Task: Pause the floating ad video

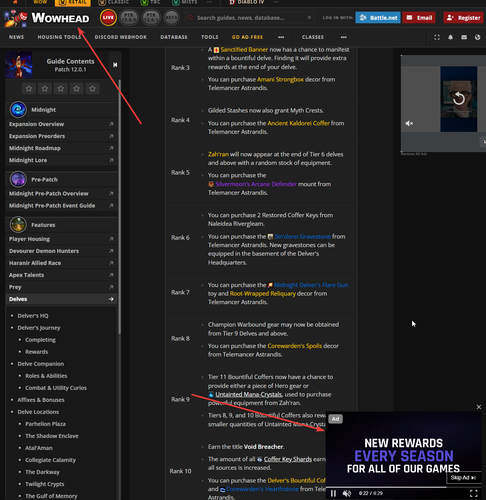Action: tap(333, 493)
